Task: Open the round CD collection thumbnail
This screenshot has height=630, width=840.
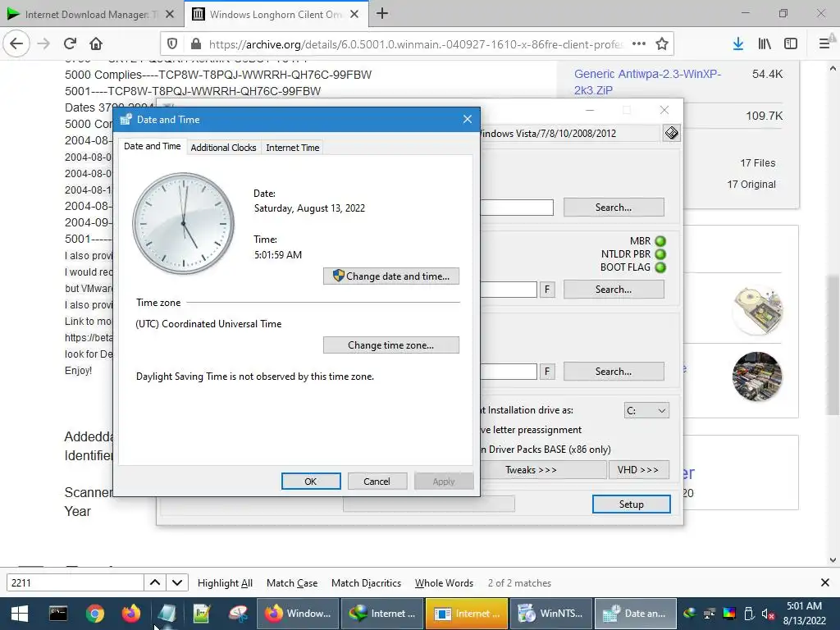Action: click(x=756, y=377)
